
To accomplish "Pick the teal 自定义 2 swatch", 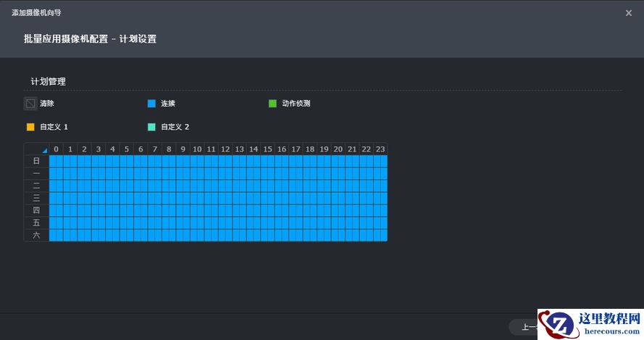I will pos(151,127).
